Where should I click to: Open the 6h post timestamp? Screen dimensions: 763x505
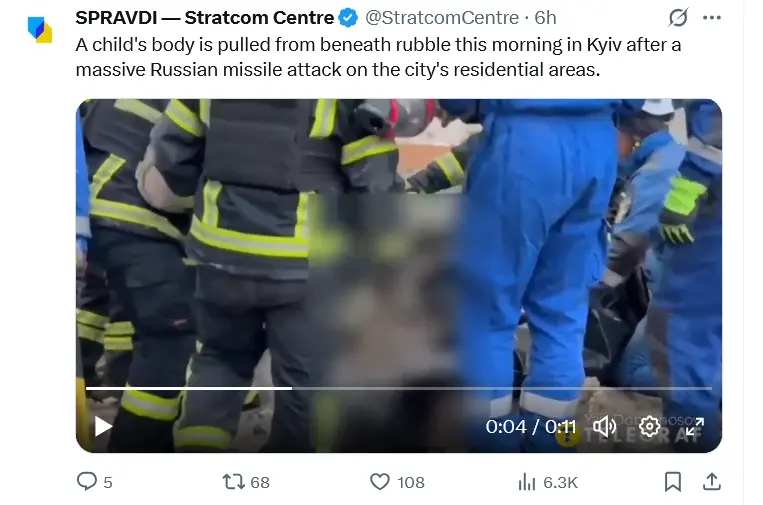[x=545, y=18]
